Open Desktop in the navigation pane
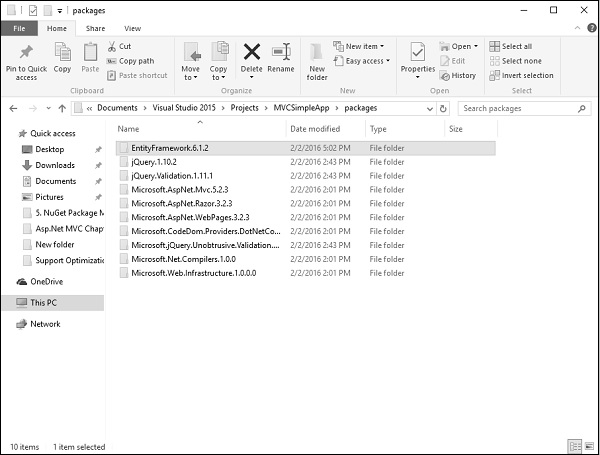 pyautogui.click(x=43, y=149)
